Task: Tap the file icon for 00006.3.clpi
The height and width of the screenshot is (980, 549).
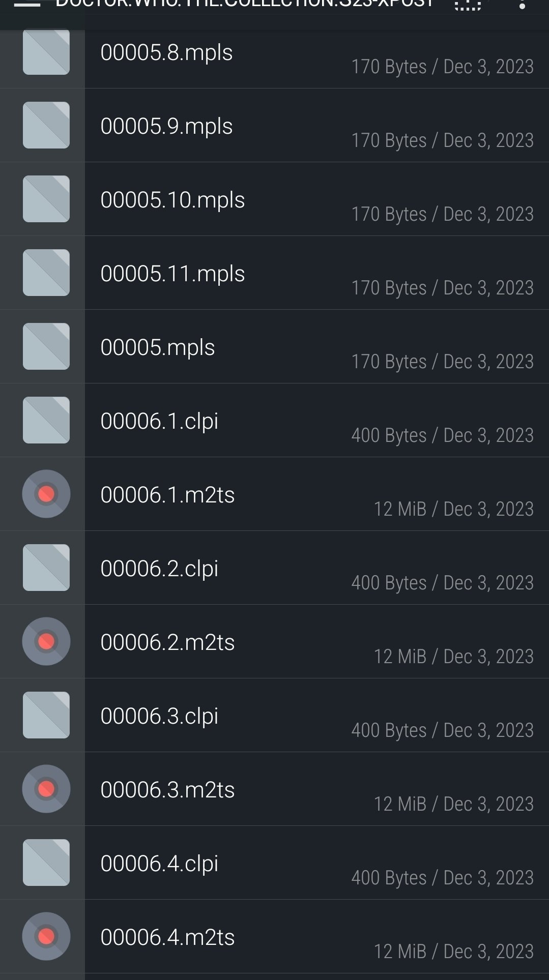Action: (x=46, y=715)
